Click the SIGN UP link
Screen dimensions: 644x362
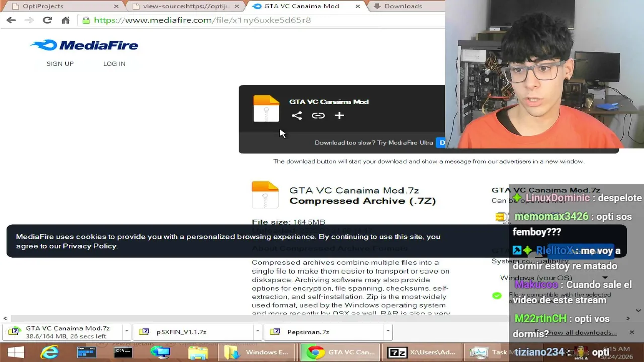pyautogui.click(x=60, y=64)
